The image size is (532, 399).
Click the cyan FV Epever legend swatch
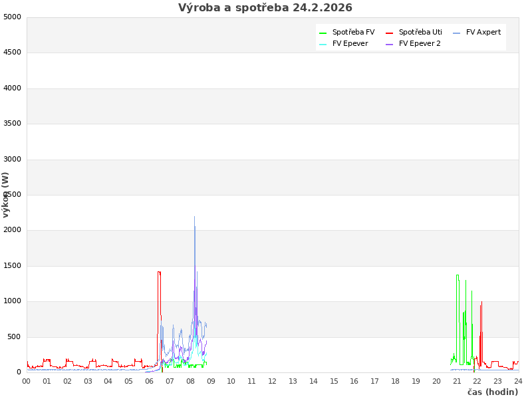click(323, 44)
